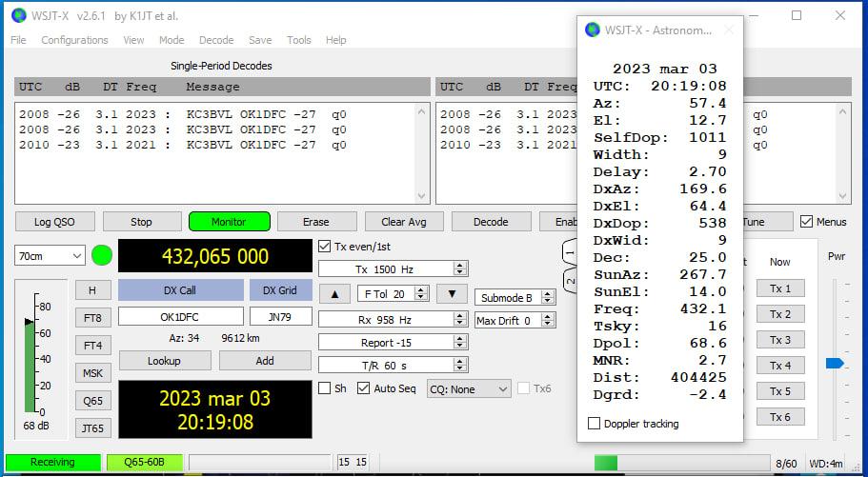This screenshot has height=477, width=868.
Task: Select the 2010 -23 decode line in Single-Period Decodes
Action: (183, 145)
